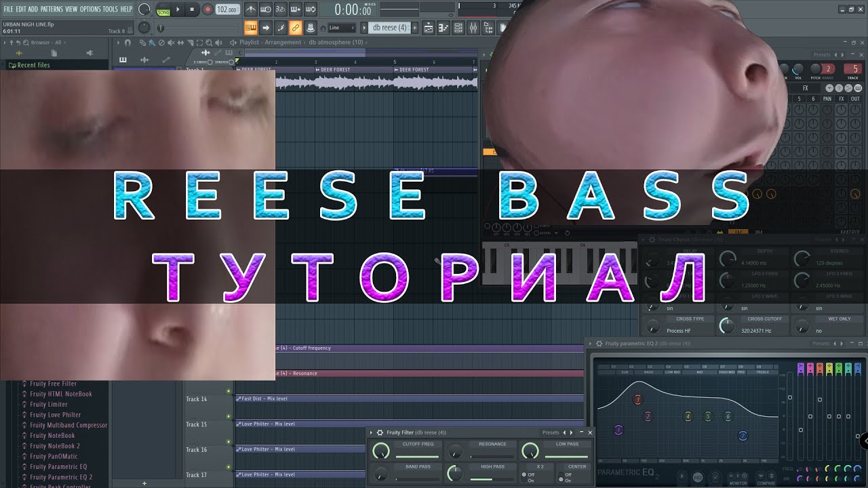This screenshot has height=488, width=868.
Task: Open the Playlist view icon
Action: pos(428,28)
